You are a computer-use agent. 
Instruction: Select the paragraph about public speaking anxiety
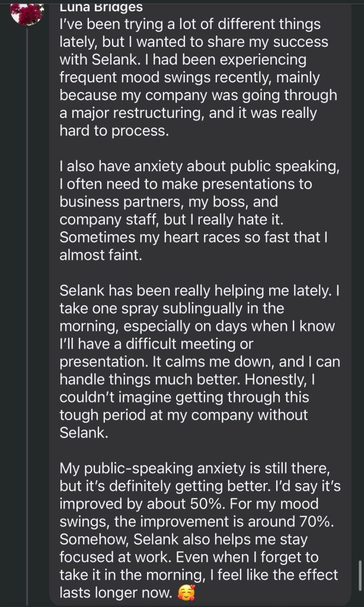(198, 210)
